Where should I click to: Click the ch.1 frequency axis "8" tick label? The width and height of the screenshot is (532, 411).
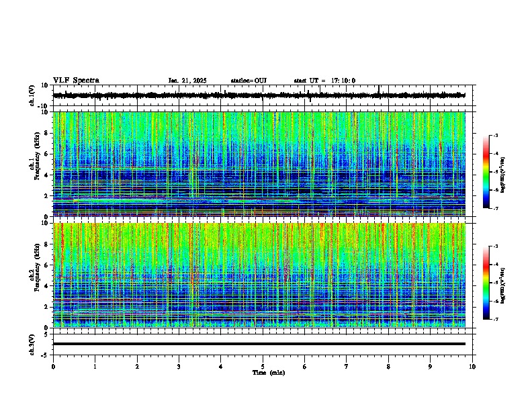point(47,133)
